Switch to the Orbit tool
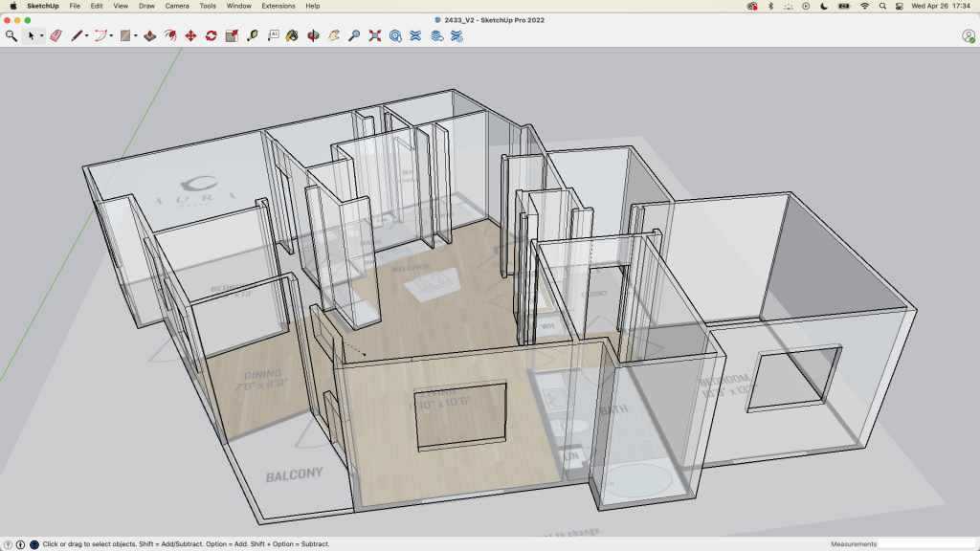Screen dimensions: 980x551 pos(313,35)
